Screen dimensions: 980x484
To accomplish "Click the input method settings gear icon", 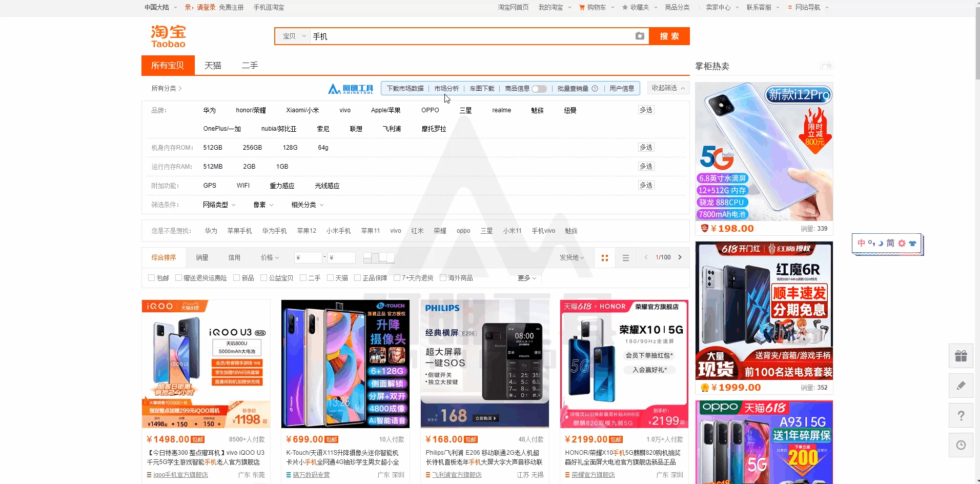I will [x=902, y=243].
